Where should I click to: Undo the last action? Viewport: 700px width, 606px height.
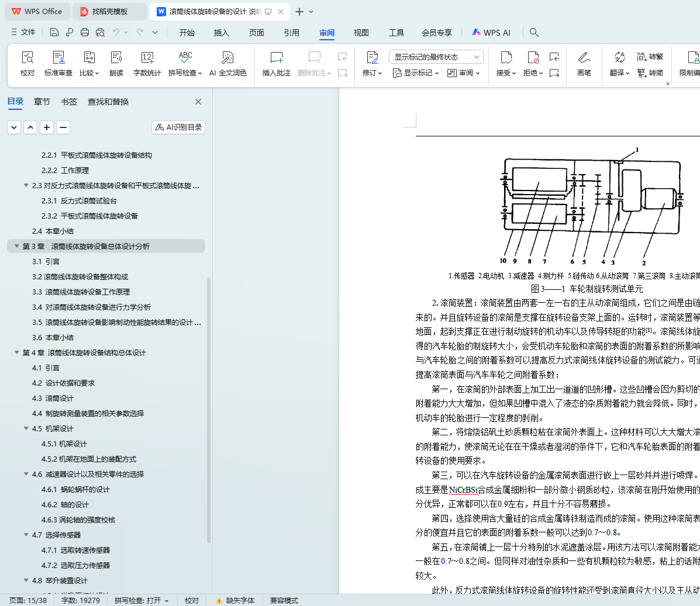(116, 32)
